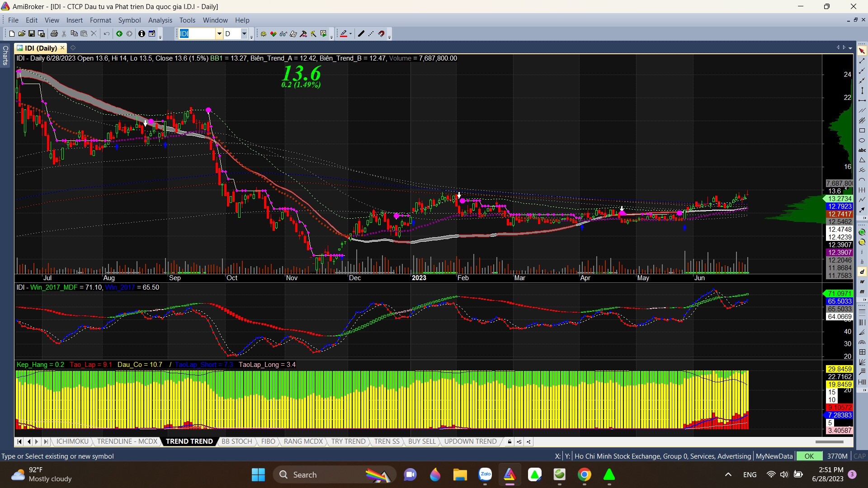Jump to first sheet tab arrow
Screen dimensions: 868x488
[19, 441]
